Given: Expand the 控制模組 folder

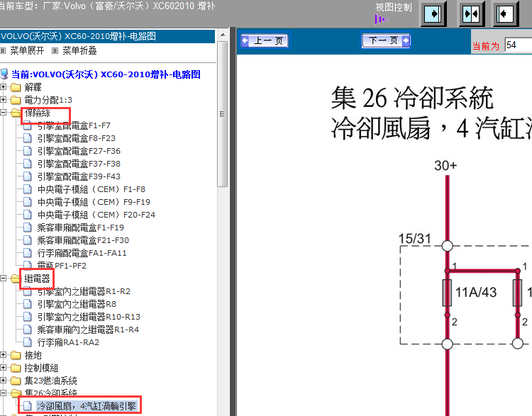Looking at the screenshot, I should point(3,368).
